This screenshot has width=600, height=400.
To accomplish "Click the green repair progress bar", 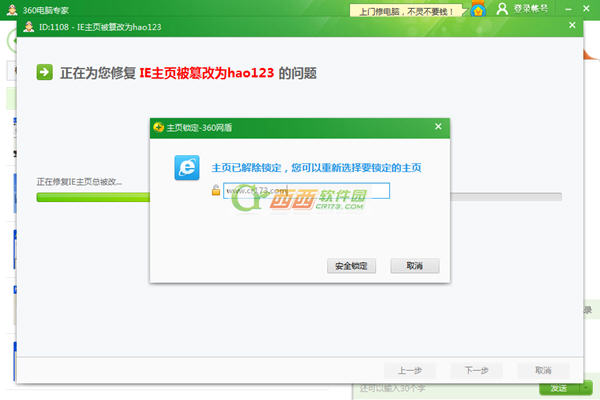I will [x=299, y=197].
